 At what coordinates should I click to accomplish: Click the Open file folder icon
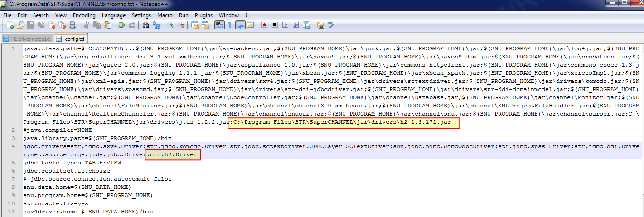[21, 25]
